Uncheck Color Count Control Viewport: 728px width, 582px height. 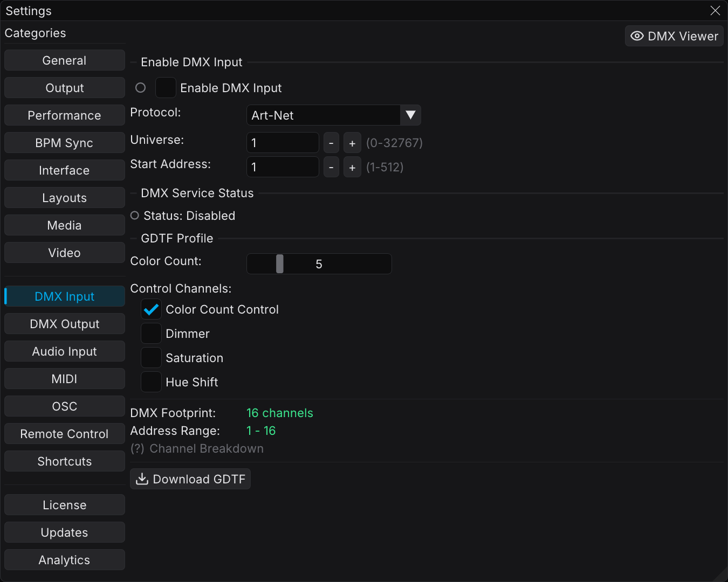coord(151,309)
